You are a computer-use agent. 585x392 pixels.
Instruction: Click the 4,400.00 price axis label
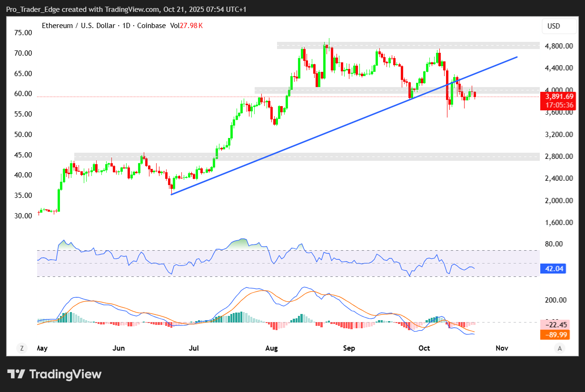pos(559,68)
